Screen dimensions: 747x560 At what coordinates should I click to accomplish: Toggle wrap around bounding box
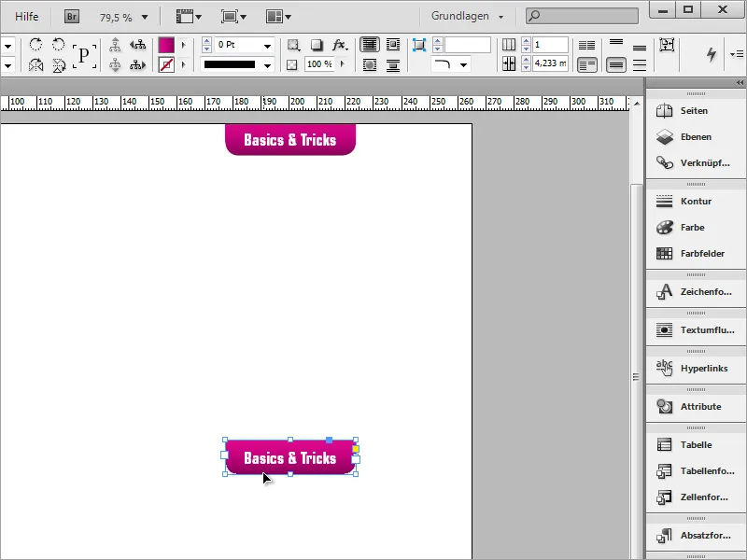pyautogui.click(x=393, y=45)
